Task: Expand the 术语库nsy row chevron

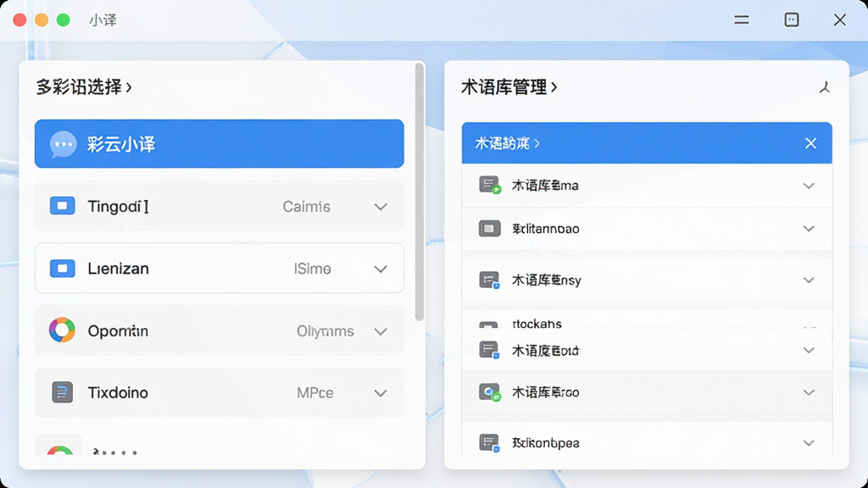Action: coord(809,280)
